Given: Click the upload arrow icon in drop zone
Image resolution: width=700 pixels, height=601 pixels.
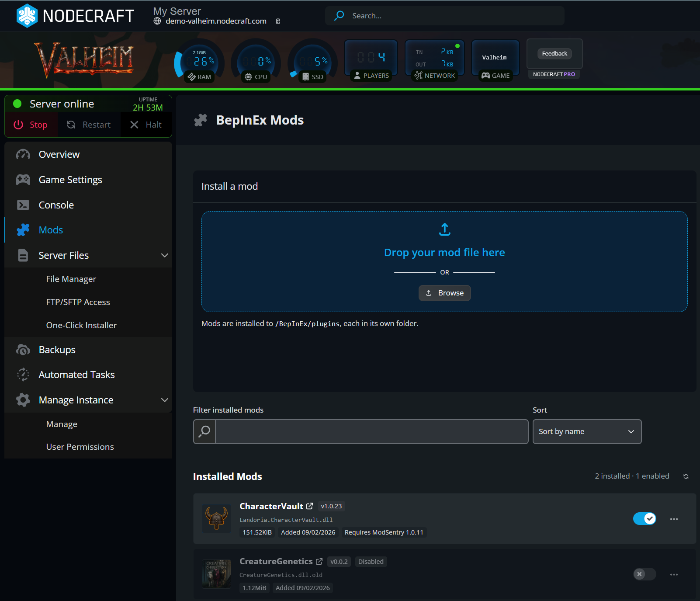Looking at the screenshot, I should tap(444, 229).
